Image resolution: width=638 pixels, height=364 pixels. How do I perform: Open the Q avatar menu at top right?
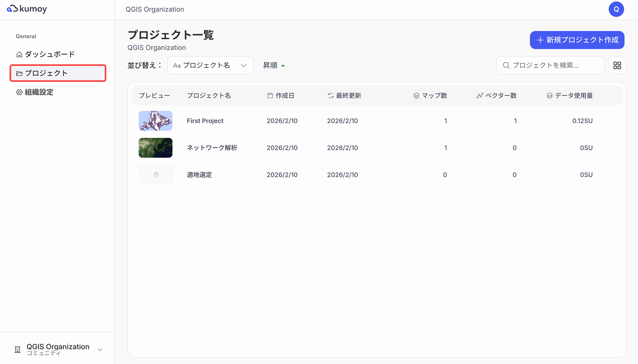click(x=616, y=9)
